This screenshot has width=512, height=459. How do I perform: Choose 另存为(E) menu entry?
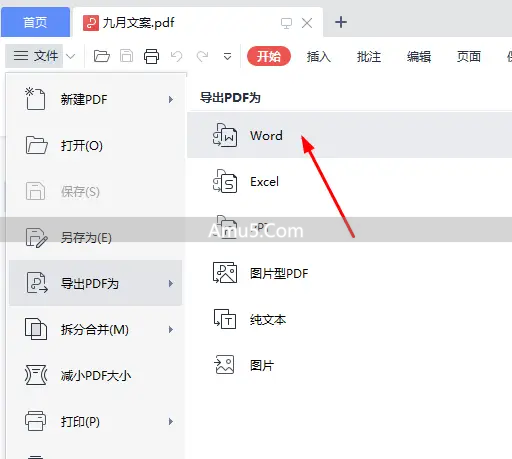(x=95, y=237)
